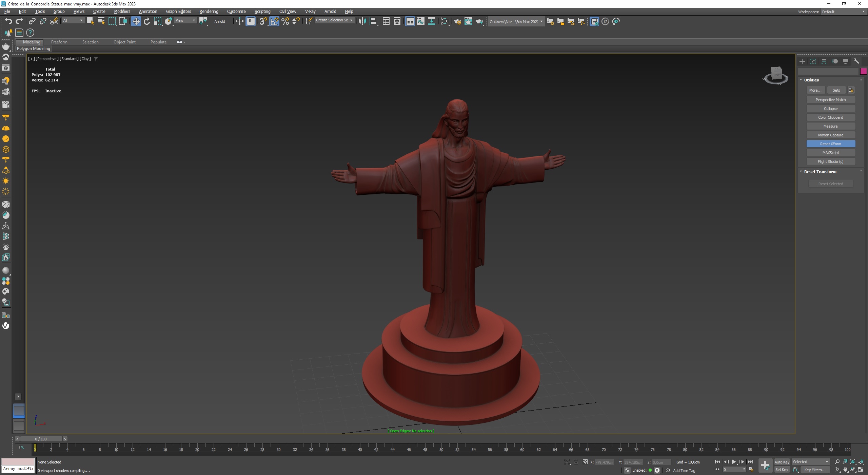The width and height of the screenshot is (868, 475).
Task: Open the project path dropdown
Action: coord(516,21)
